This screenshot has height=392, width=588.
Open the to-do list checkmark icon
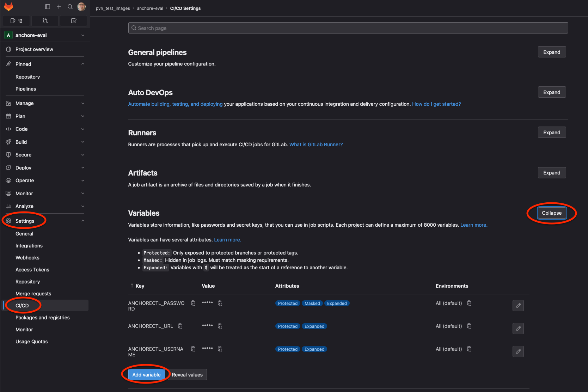click(x=74, y=21)
